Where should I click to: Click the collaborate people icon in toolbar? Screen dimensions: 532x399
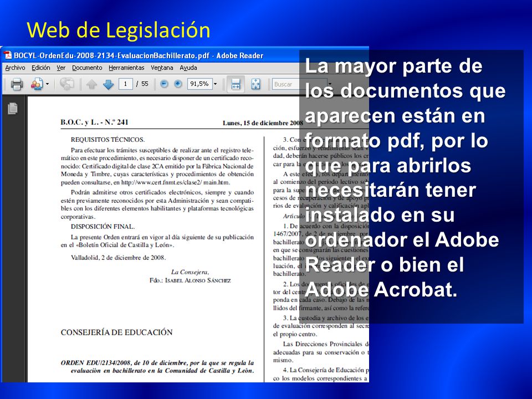pos(37,84)
